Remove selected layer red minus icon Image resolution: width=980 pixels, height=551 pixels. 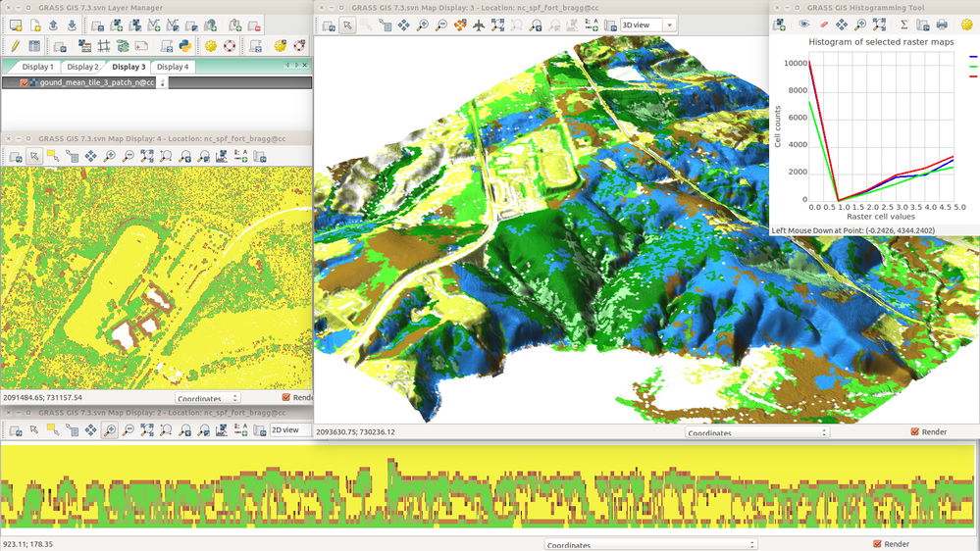click(x=254, y=25)
